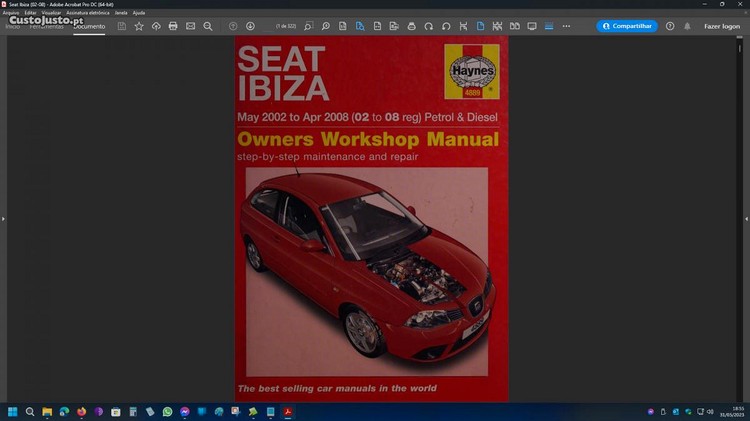Screen dimensions: 750x421
Task: Switch to the Documento tab
Action: tap(89, 26)
